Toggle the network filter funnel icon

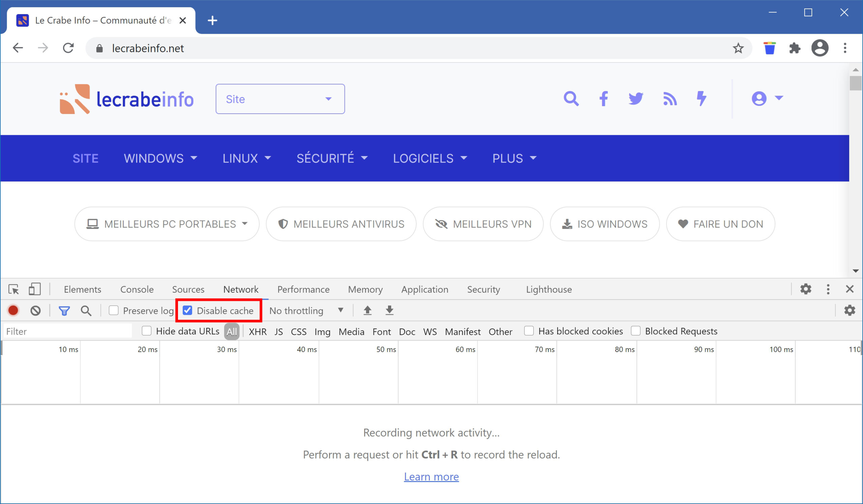point(64,311)
